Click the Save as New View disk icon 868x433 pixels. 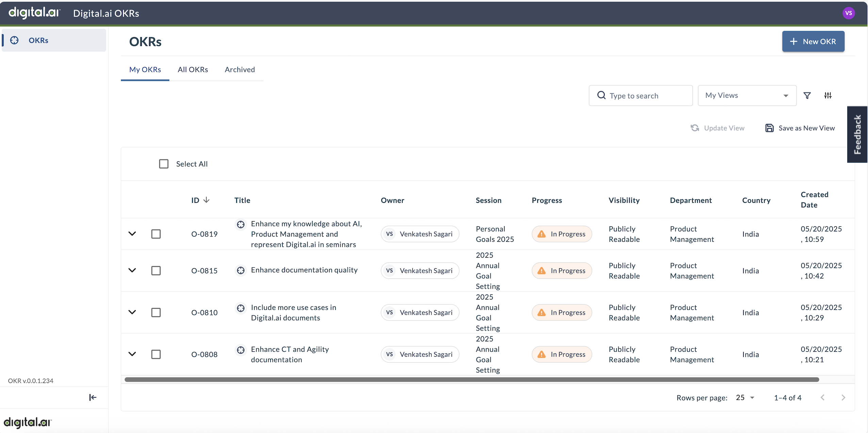[769, 128]
